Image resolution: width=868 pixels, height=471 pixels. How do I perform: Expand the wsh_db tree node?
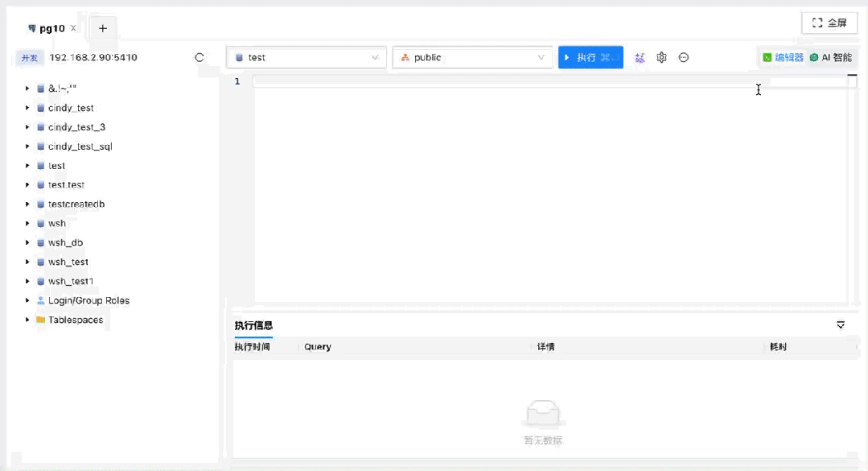pyautogui.click(x=27, y=242)
